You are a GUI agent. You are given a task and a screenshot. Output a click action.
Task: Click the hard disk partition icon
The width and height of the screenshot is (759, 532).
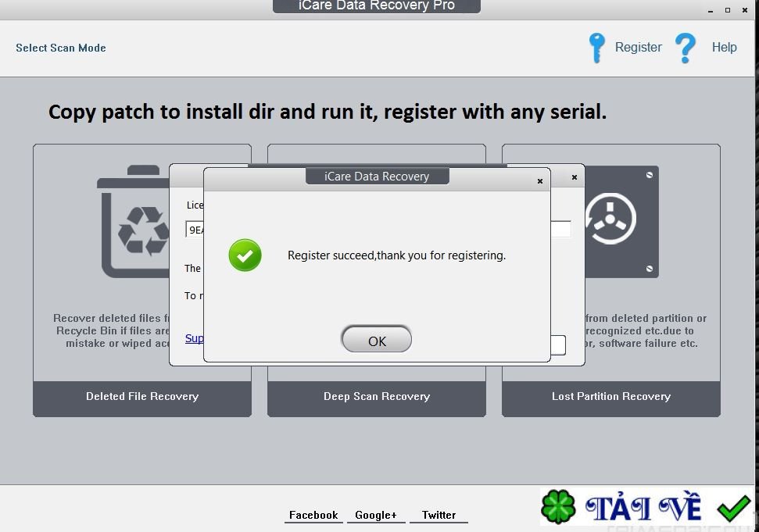click(621, 222)
